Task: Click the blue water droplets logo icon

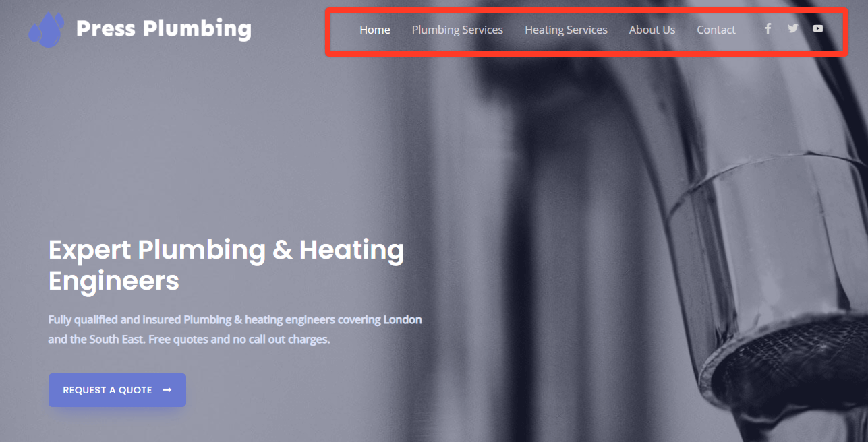Action: 46,30
